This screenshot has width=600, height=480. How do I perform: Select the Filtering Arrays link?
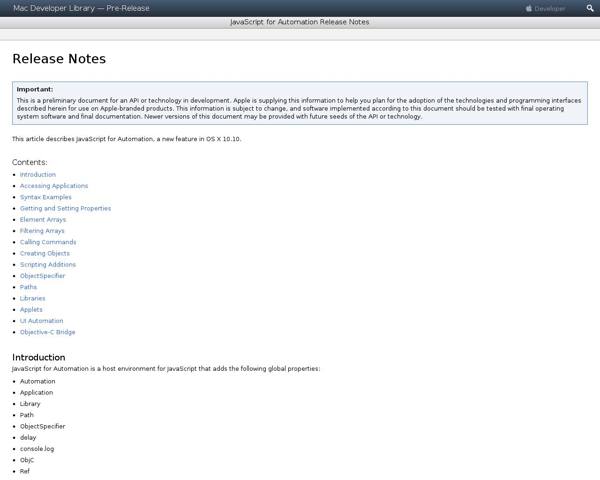pyautogui.click(x=42, y=231)
